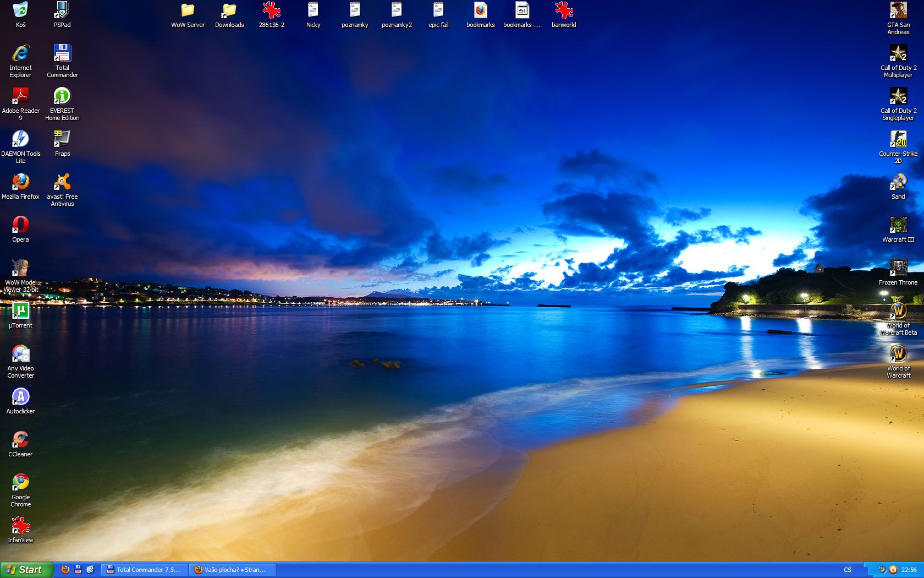
Task: Switch to the Vaše plocha Firefox window
Action: click(232, 570)
